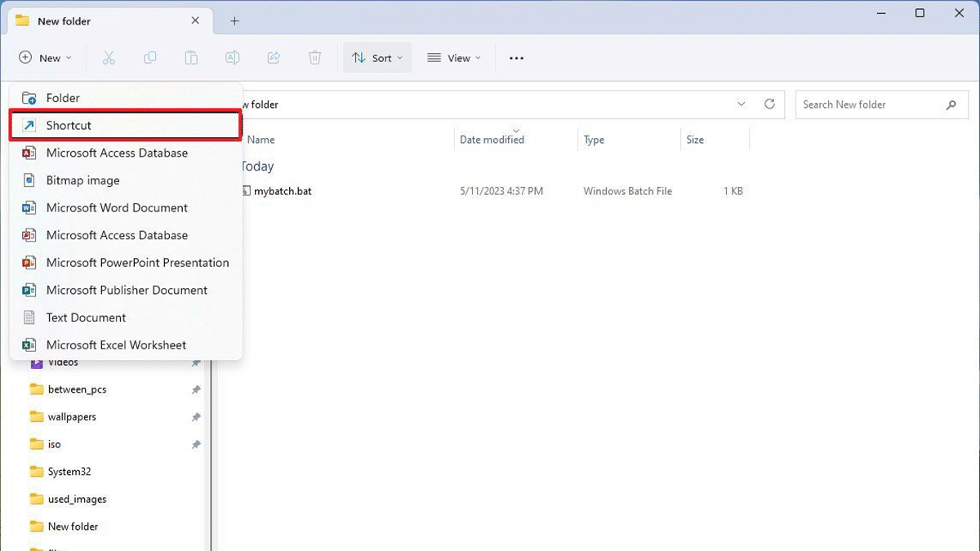Click the Search New folder field

(x=869, y=104)
